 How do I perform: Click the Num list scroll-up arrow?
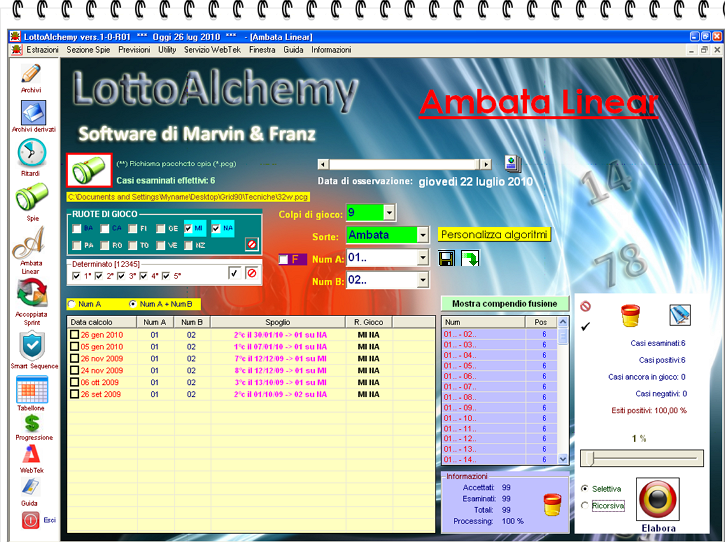[563, 322]
